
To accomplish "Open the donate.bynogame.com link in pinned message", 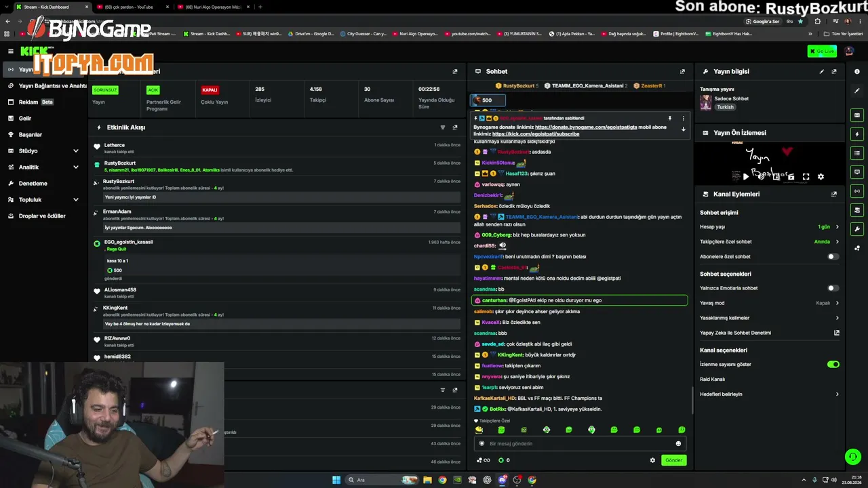I will (x=585, y=127).
